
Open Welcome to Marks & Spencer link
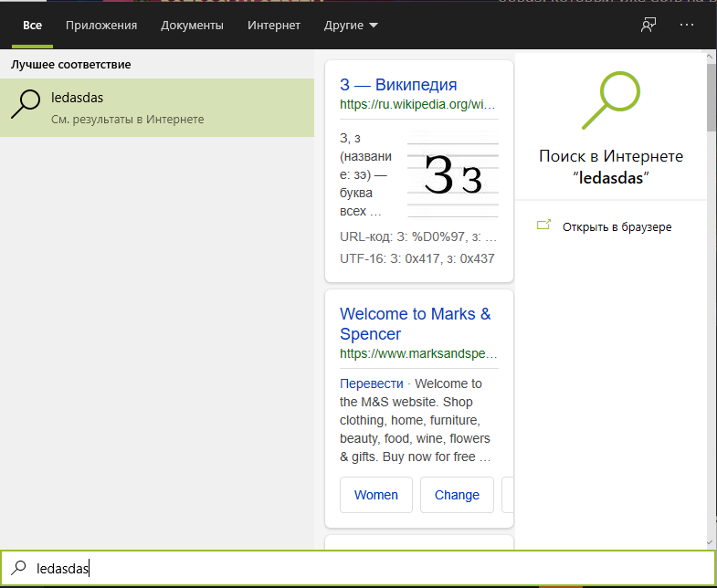pos(416,324)
